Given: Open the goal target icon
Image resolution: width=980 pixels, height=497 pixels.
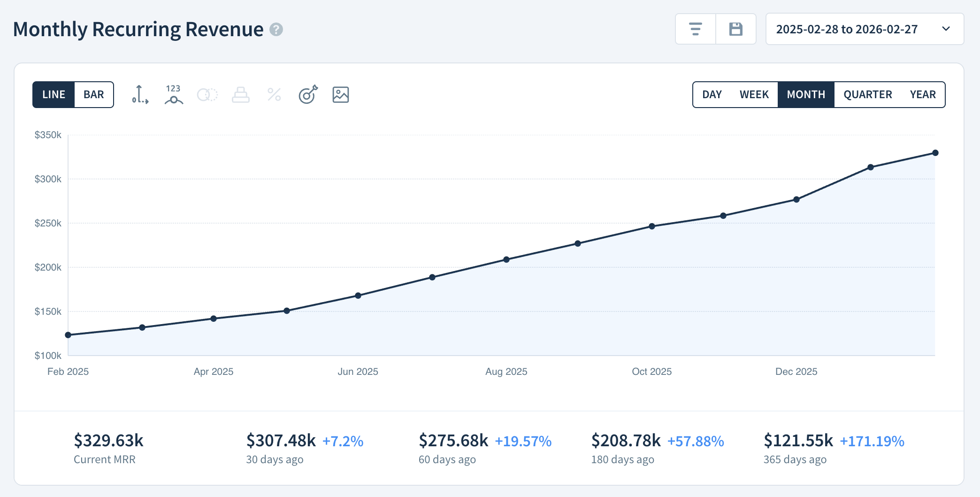Looking at the screenshot, I should pos(307,94).
